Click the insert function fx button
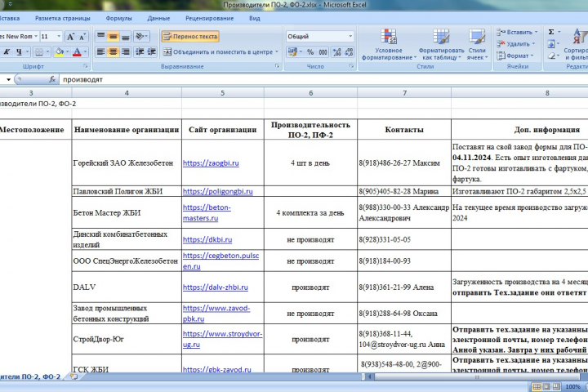This screenshot has width=588, height=392. (52, 79)
